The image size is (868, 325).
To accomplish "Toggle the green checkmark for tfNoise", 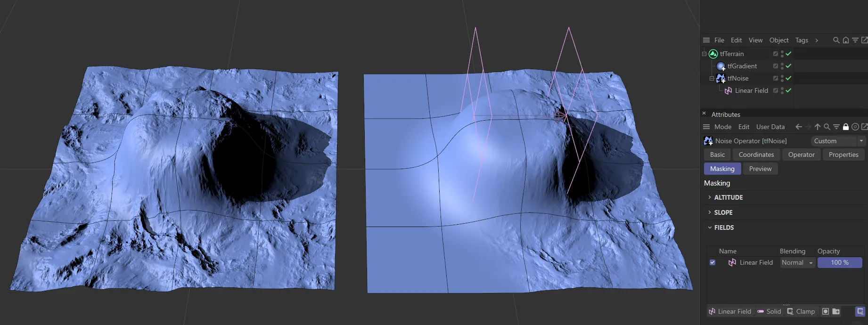I will coord(788,79).
